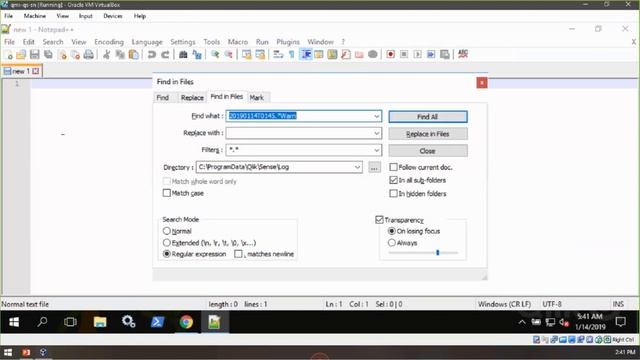Open Chrome from the Windows taskbar

point(186,322)
